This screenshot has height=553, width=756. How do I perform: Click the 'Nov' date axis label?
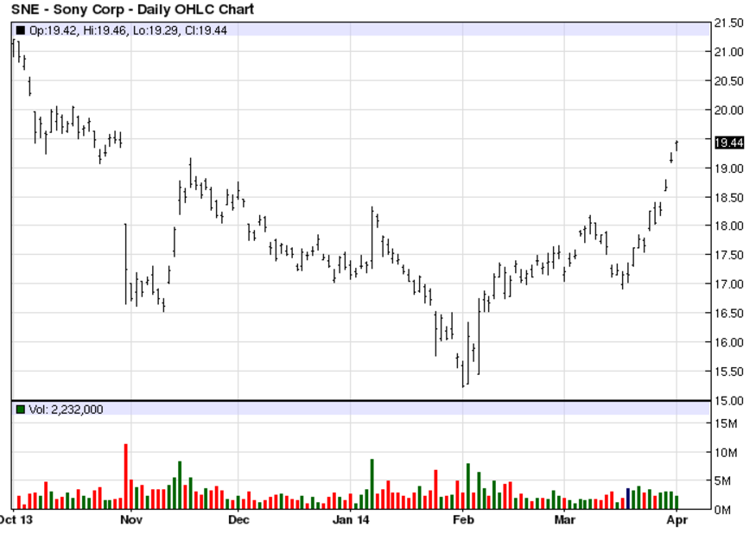(x=131, y=519)
